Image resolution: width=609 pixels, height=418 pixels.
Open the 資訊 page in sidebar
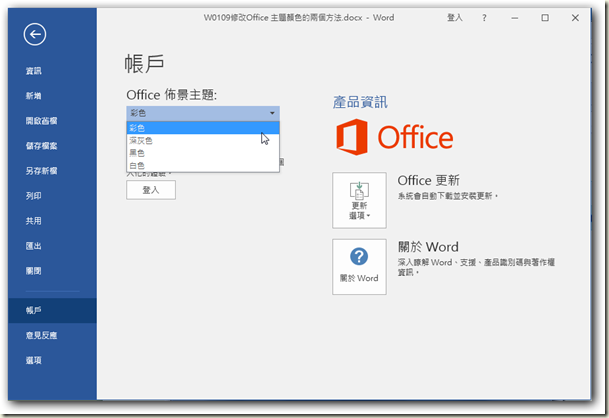point(34,71)
